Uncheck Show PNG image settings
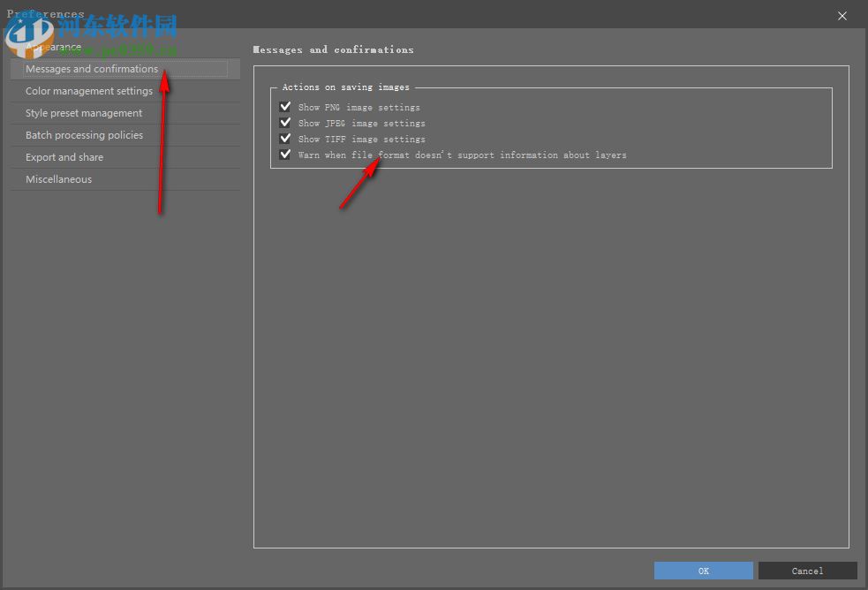The width and height of the screenshot is (868, 590). pyautogui.click(x=285, y=106)
